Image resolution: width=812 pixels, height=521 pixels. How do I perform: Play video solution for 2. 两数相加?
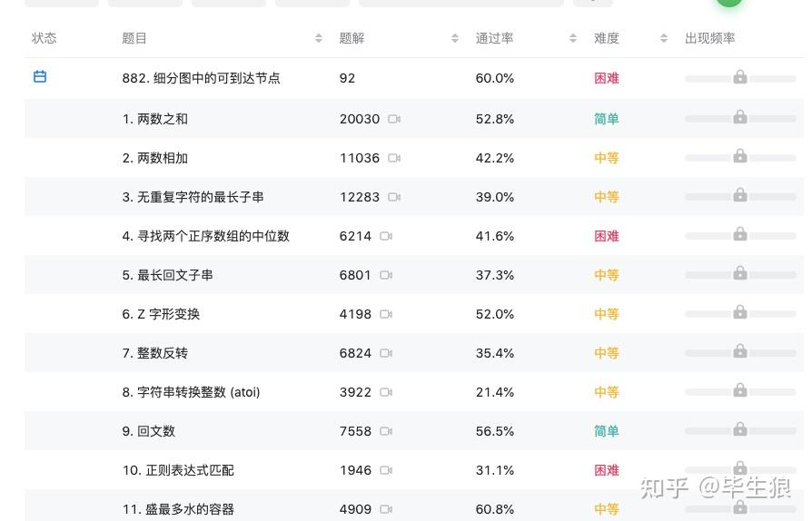point(394,158)
